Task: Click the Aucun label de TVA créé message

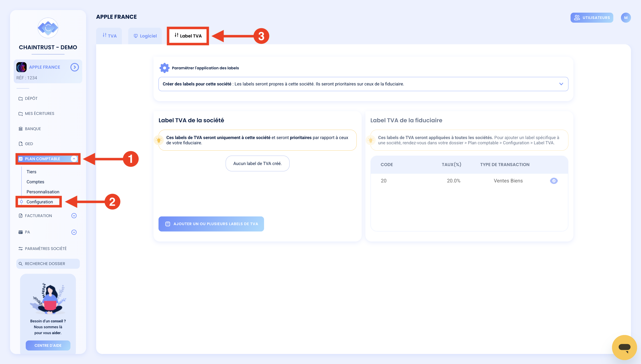Action: click(x=257, y=163)
